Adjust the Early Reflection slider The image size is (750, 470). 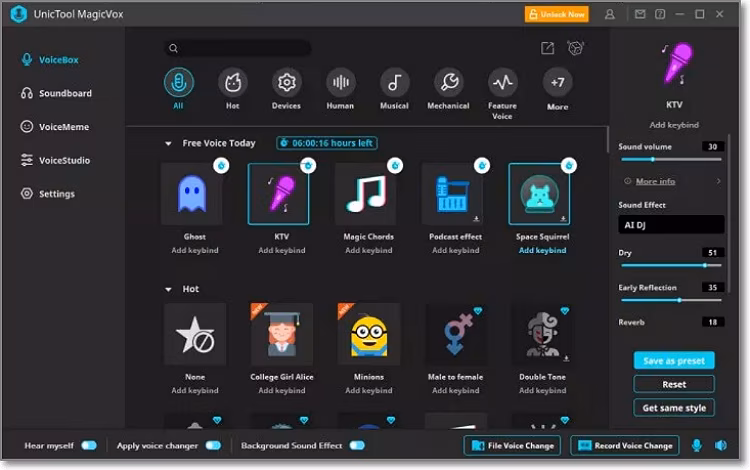coord(671,300)
